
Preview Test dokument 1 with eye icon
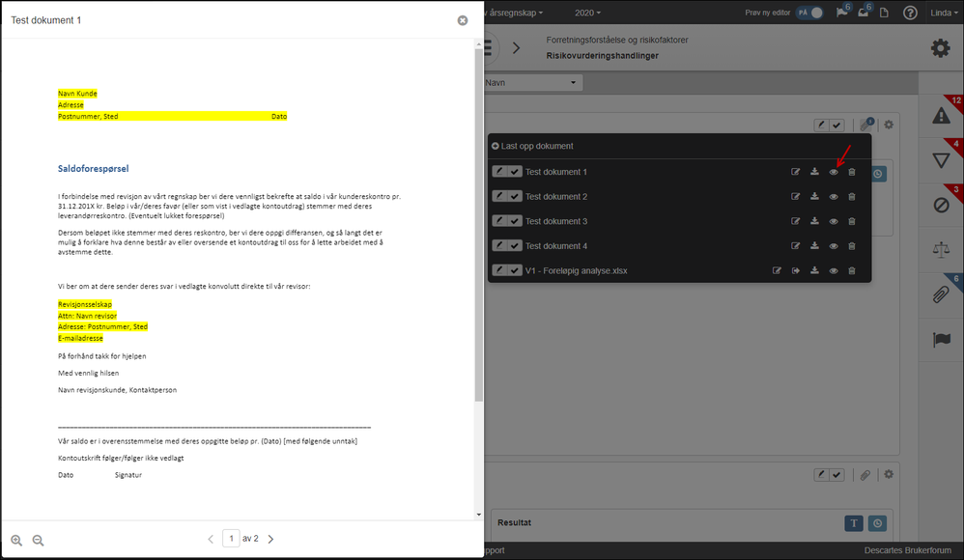pyautogui.click(x=834, y=172)
